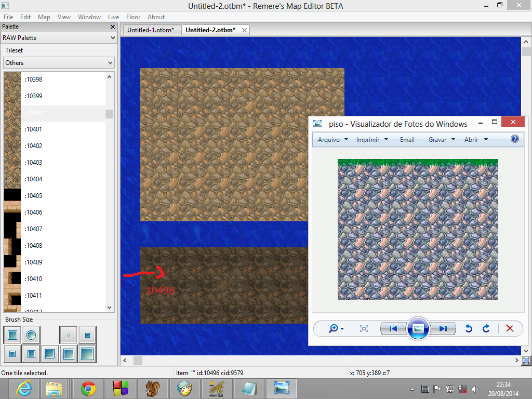
Task: Choose the fourth bottom-row brush size
Action: [x=69, y=354]
